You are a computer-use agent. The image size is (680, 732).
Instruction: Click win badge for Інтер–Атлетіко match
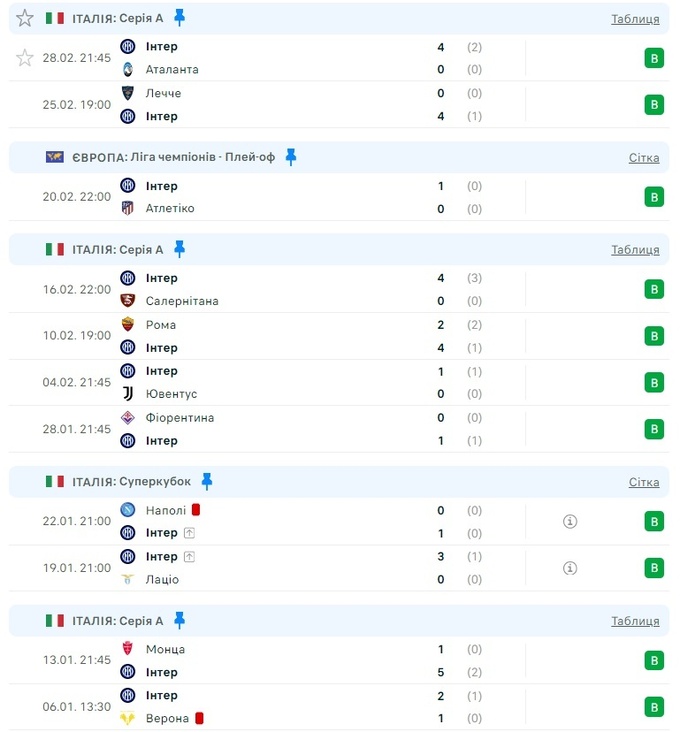pyautogui.click(x=654, y=197)
